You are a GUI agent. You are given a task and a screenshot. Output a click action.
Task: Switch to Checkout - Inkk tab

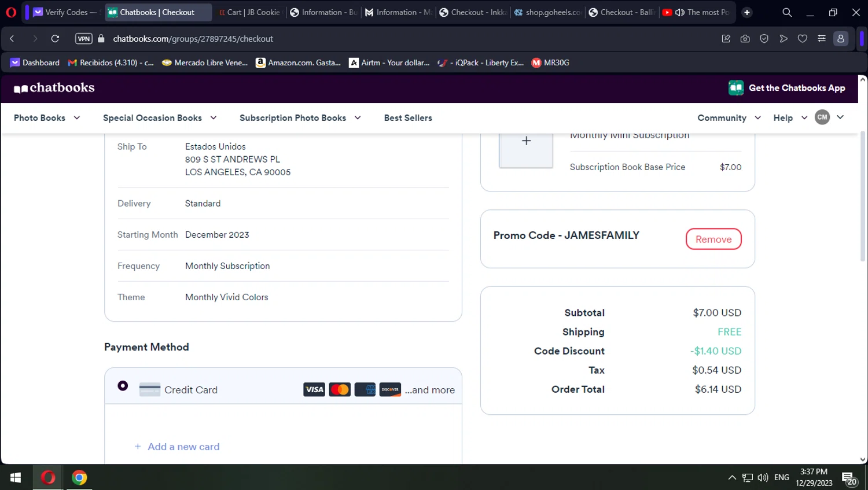click(472, 12)
